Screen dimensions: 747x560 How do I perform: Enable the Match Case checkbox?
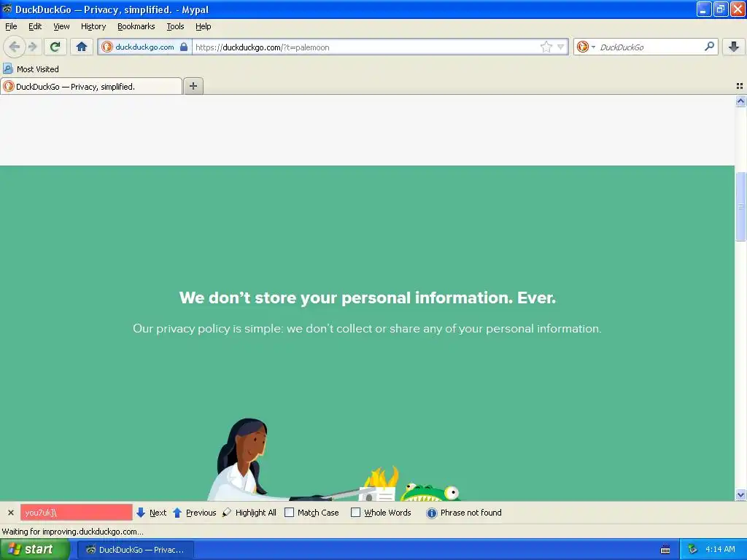[289, 513]
